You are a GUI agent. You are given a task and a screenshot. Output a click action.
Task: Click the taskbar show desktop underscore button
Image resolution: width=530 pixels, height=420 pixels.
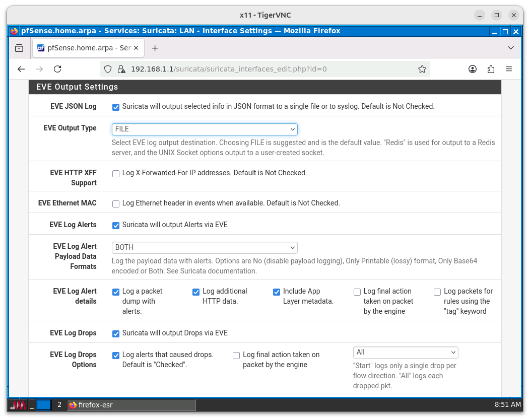click(32, 405)
